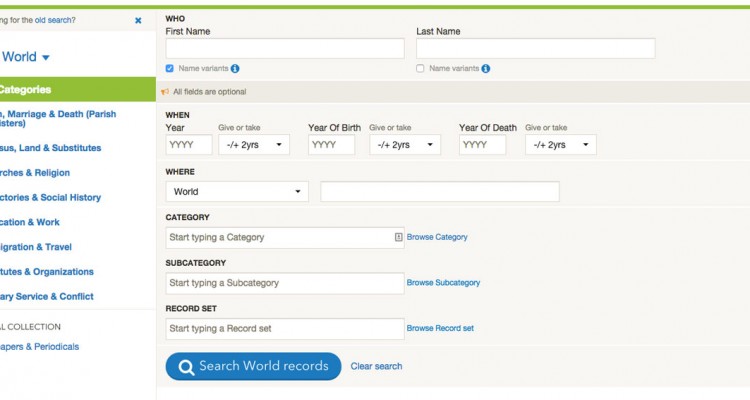
Task: Click the megaphone icon by optional fields notice
Action: pos(165,92)
